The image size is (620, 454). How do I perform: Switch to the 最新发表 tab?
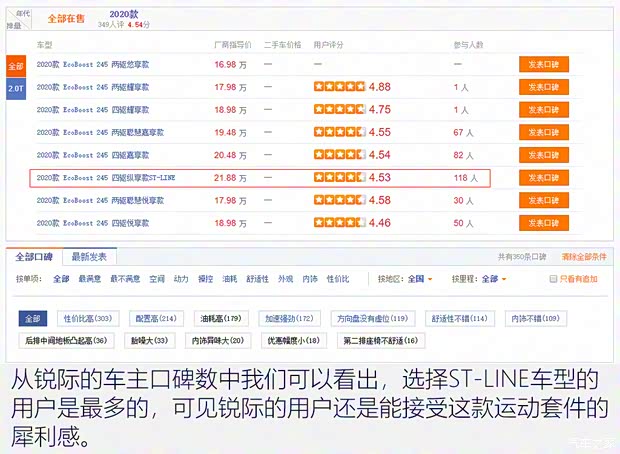(93, 256)
